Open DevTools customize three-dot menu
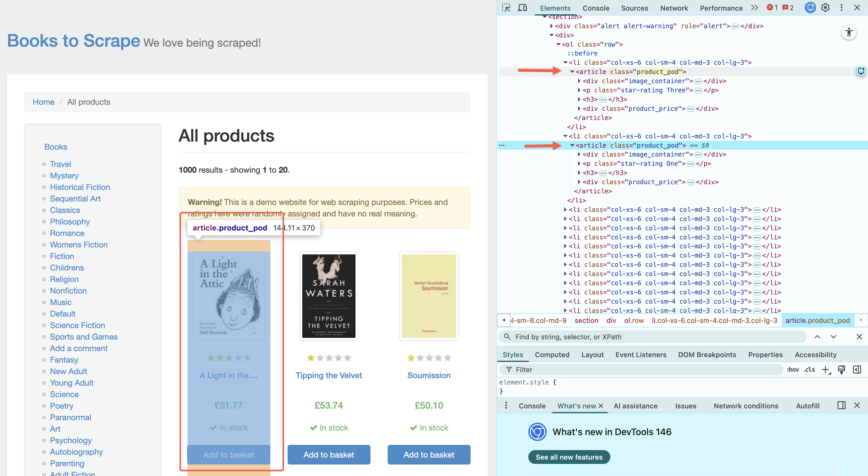 (841, 8)
